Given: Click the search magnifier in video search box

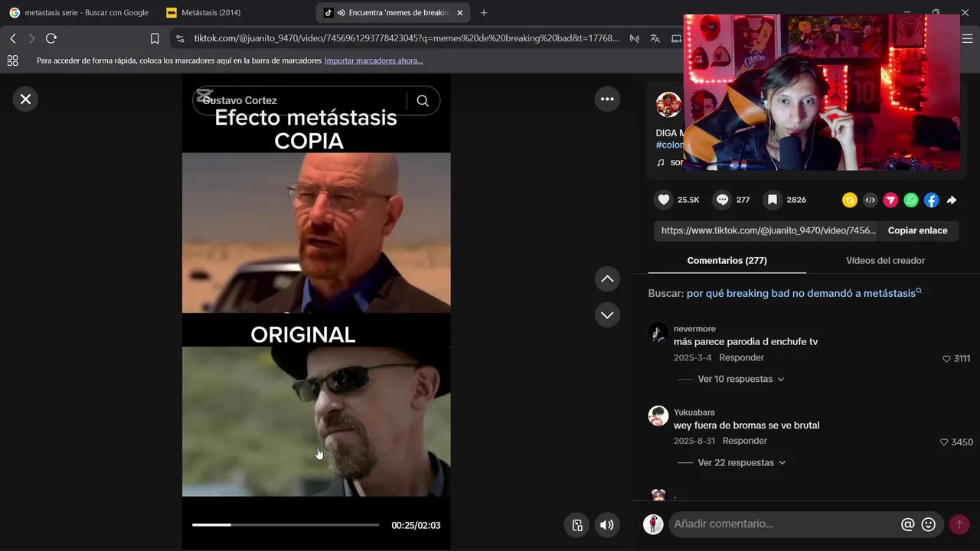Looking at the screenshot, I should 423,100.
